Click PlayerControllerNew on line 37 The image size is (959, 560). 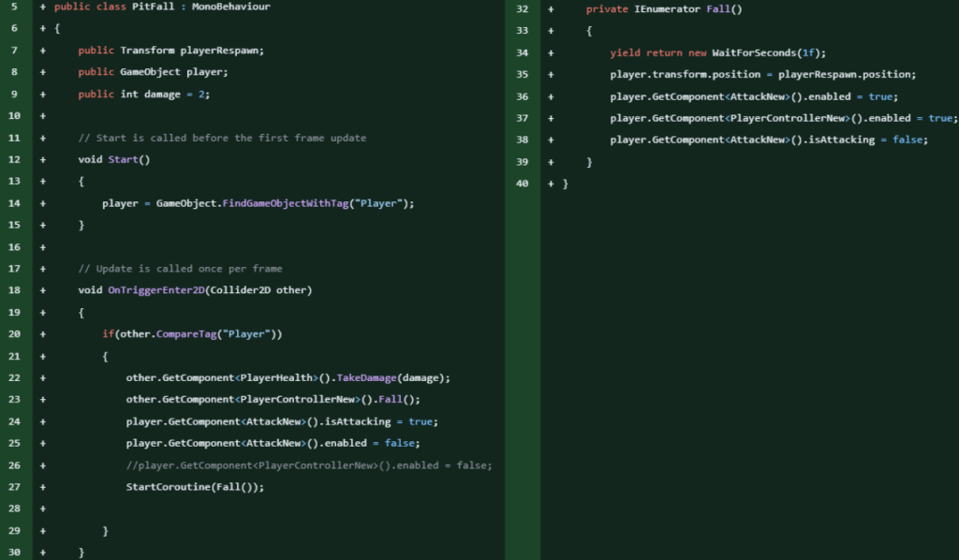point(787,118)
